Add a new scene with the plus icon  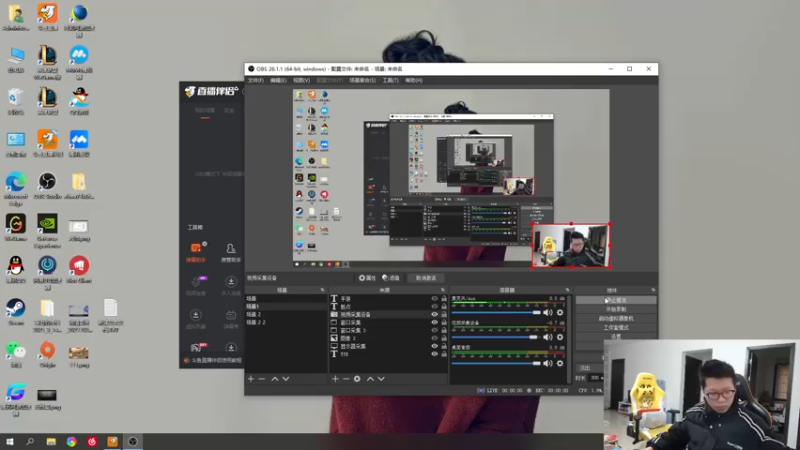251,379
